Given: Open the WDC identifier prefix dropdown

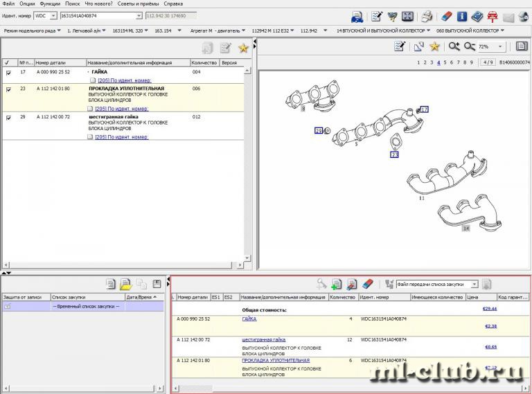Looking at the screenshot, I should pyautogui.click(x=53, y=15).
